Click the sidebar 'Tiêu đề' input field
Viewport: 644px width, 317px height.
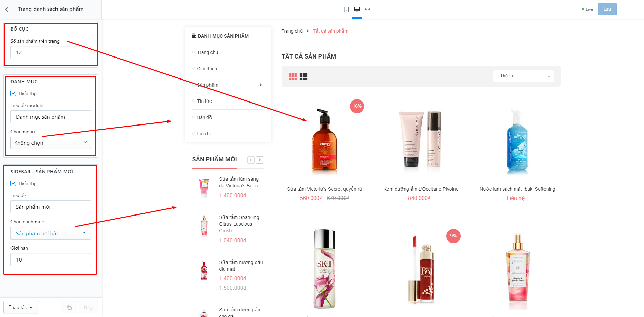click(x=51, y=207)
